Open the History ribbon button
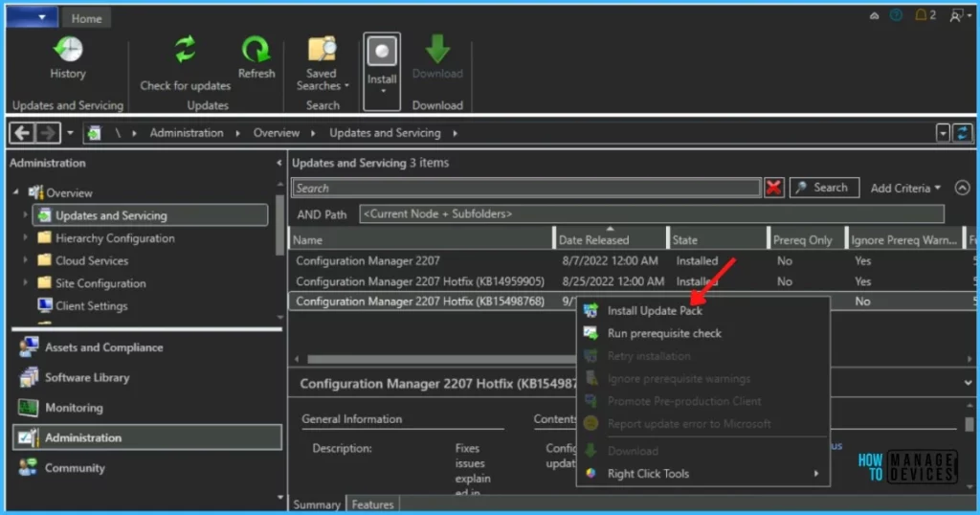 pyautogui.click(x=68, y=58)
